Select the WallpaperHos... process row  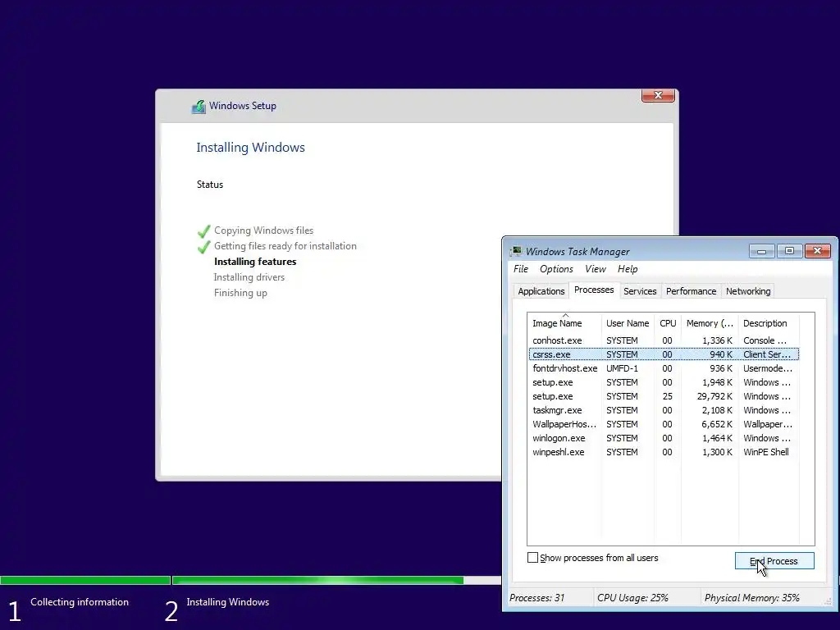point(663,424)
